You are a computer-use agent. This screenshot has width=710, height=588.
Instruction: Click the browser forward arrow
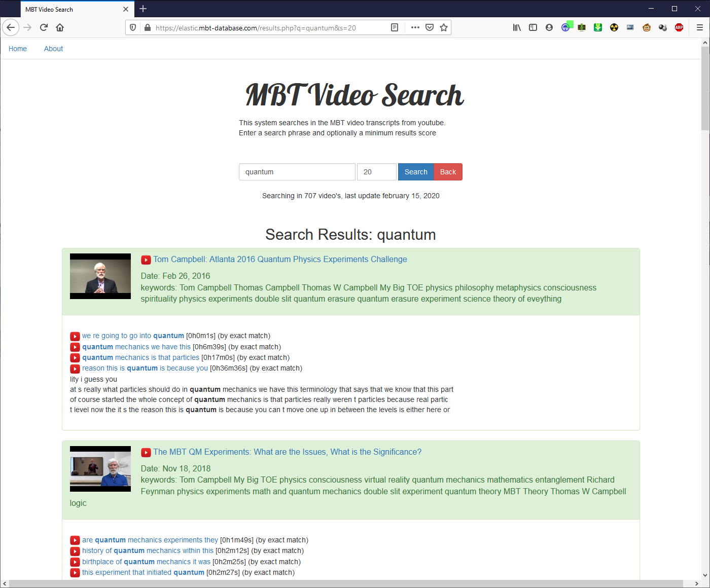27,27
